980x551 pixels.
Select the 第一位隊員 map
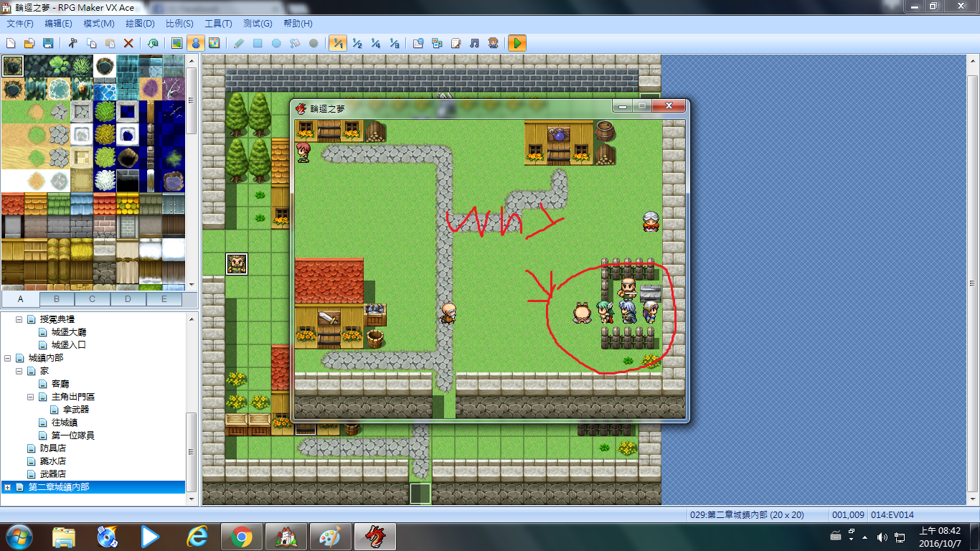[x=73, y=435]
